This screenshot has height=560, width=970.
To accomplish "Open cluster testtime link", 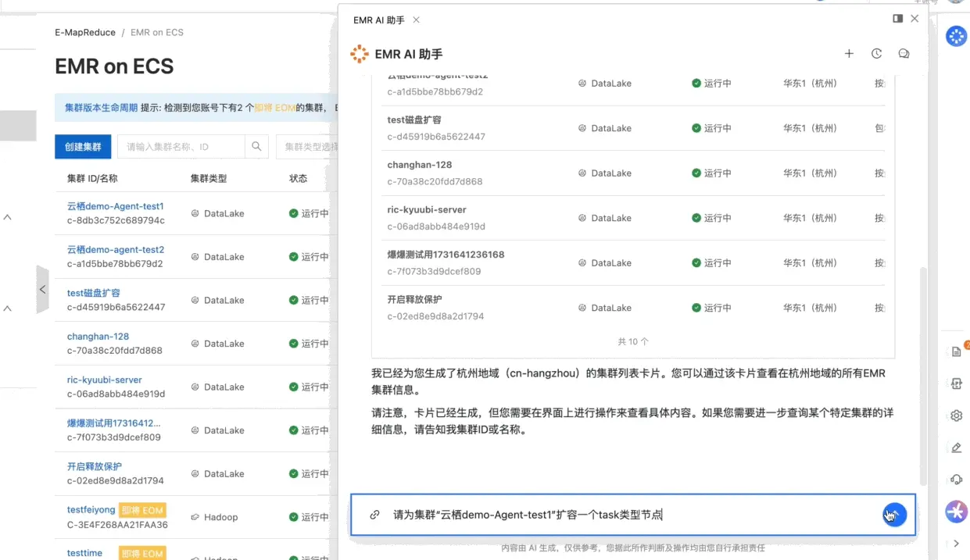I will tap(84, 553).
